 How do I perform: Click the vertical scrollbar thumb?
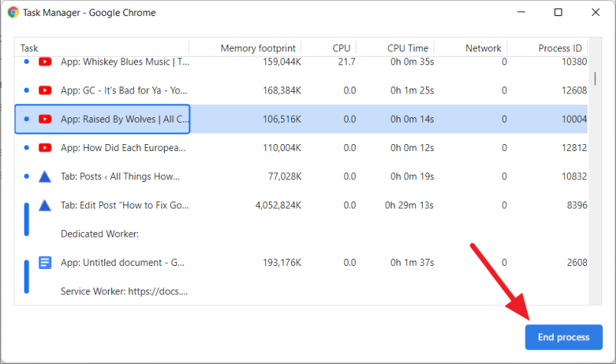[x=595, y=80]
